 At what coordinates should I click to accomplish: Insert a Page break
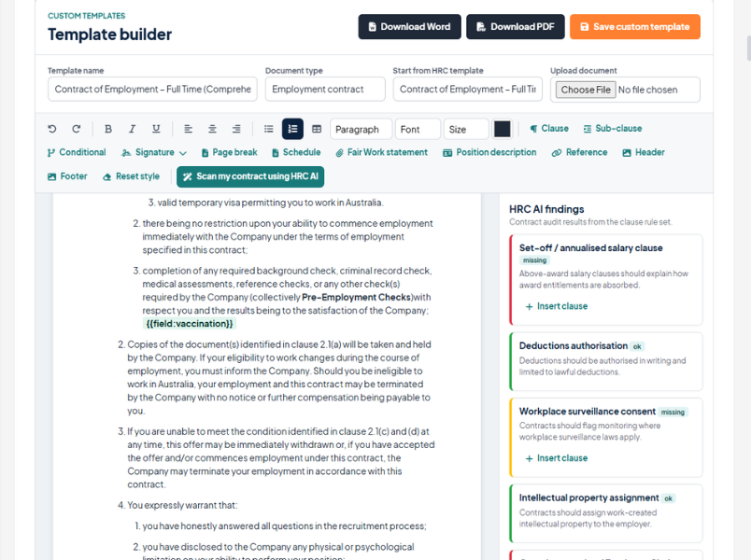pyautogui.click(x=230, y=152)
